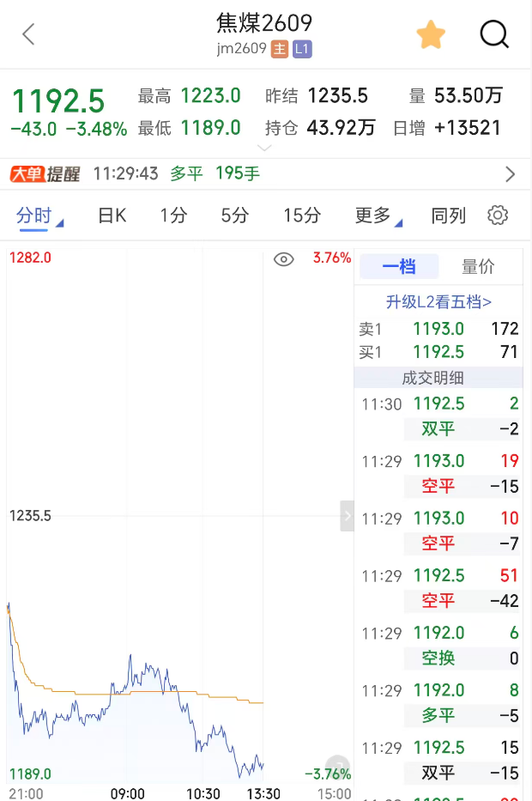Toggle chart visibility eye icon
Image resolution: width=532 pixels, height=801 pixels.
tap(283, 259)
